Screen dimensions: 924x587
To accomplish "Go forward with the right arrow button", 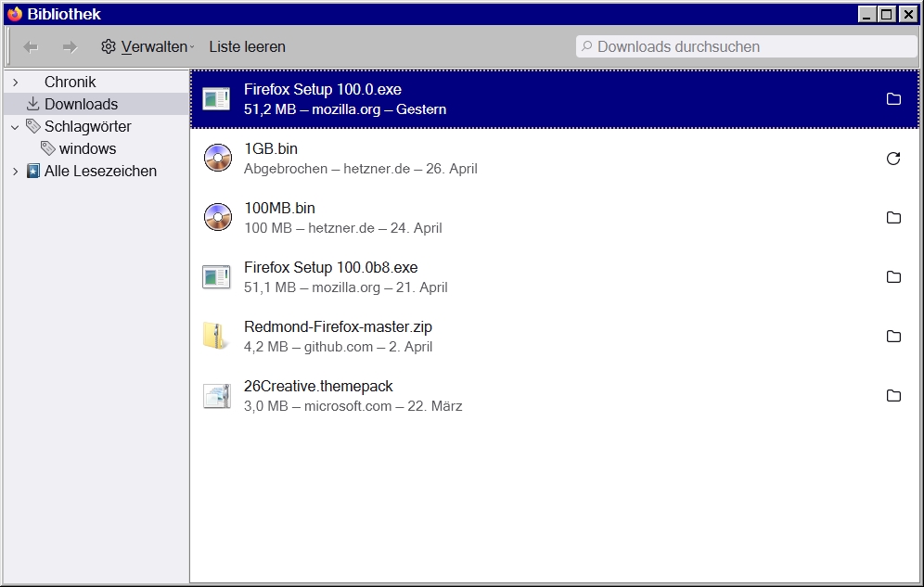I will (70, 47).
